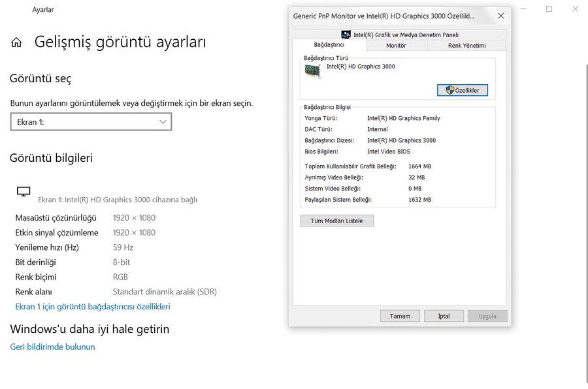Click the Intel panel icon on the top tab
588x389 pixels.
coord(346,35)
